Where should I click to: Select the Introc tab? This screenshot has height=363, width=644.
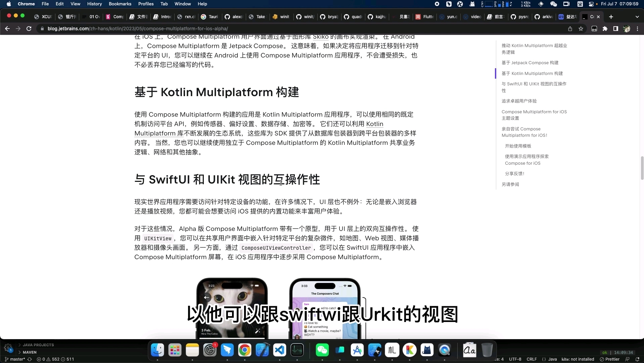(162, 16)
